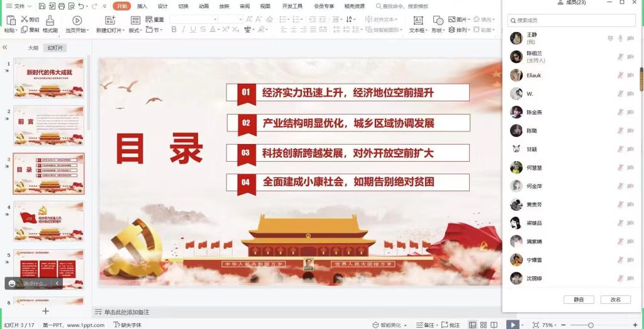Switch to reading view icon

(494, 325)
